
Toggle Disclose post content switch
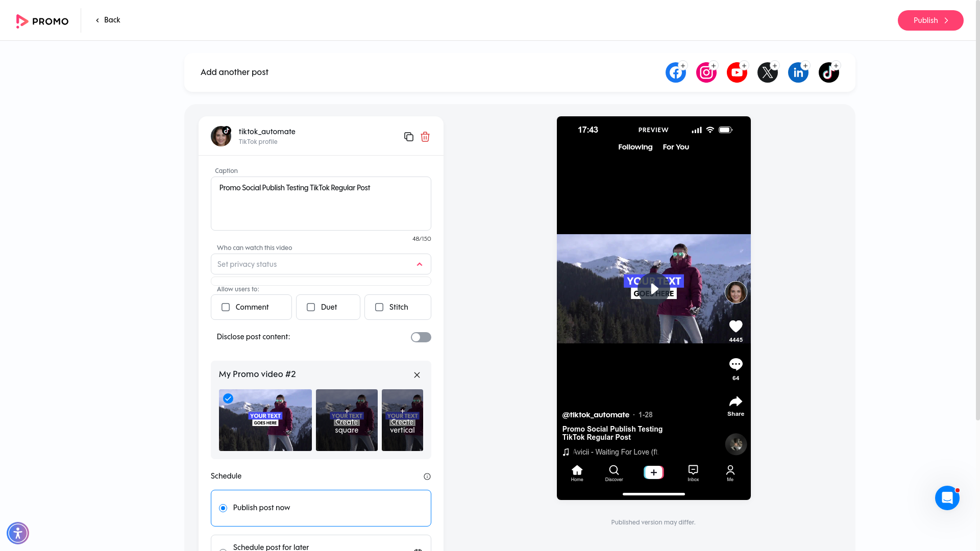pos(421,337)
